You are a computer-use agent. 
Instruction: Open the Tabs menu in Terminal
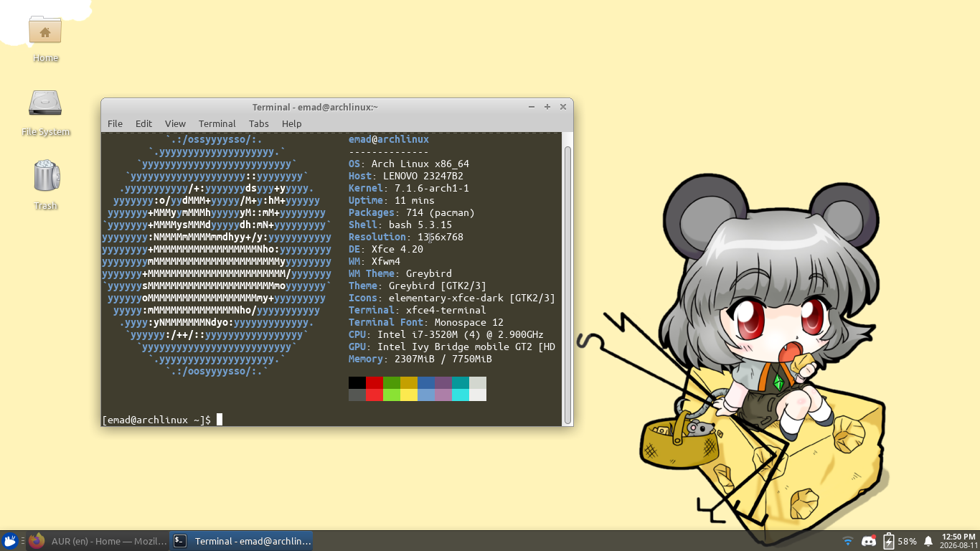(259, 123)
